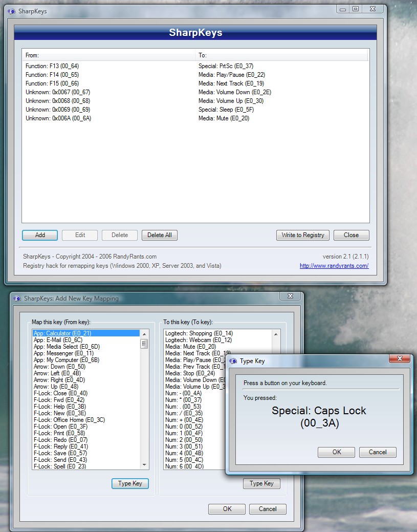Select Logitech: Shopping (E0_14) in To list
Image resolution: width=417 pixels, height=532 pixels.
217,333
